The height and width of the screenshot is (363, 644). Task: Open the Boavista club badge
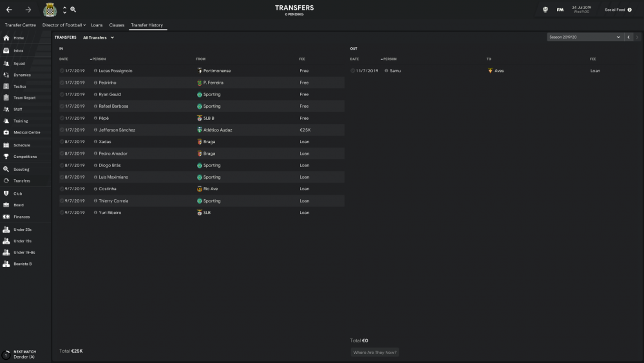(50, 10)
